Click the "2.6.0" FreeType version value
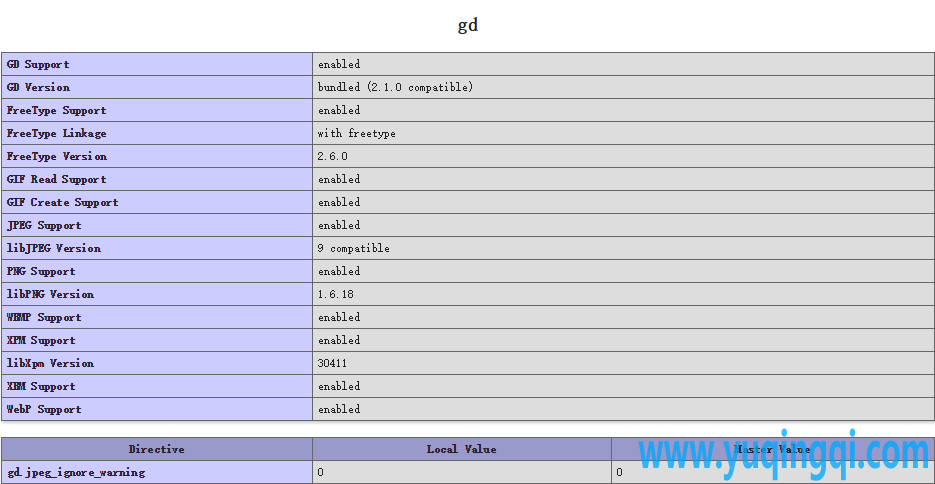This screenshot has width=935, height=484. point(333,156)
